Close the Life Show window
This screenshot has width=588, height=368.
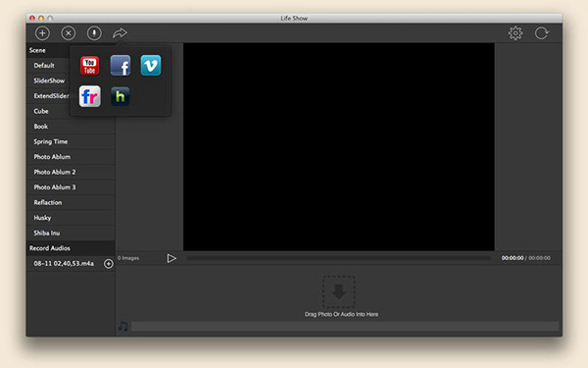point(32,18)
